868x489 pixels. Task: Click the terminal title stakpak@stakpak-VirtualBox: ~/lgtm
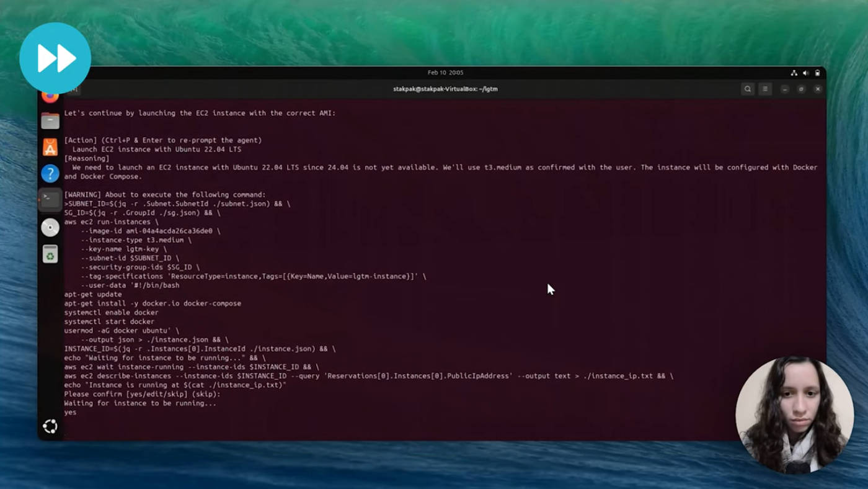(x=445, y=89)
